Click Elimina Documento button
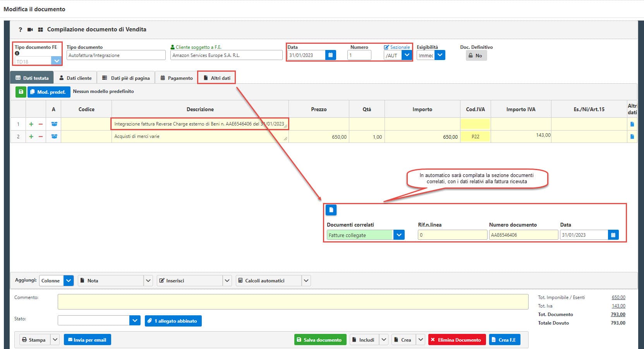The image size is (644, 349). (x=457, y=340)
